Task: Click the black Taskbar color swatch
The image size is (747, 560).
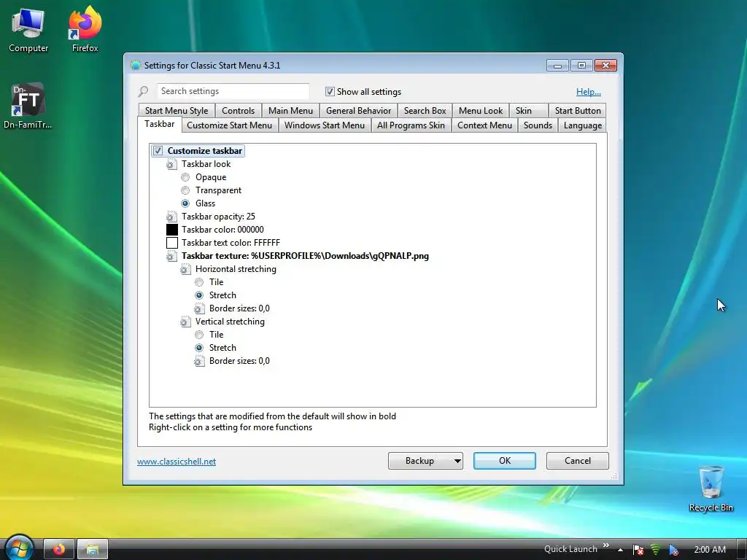Action: (172, 230)
